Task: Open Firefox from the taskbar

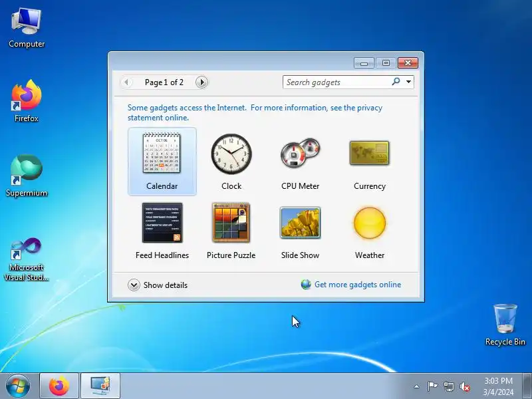Action: point(59,386)
